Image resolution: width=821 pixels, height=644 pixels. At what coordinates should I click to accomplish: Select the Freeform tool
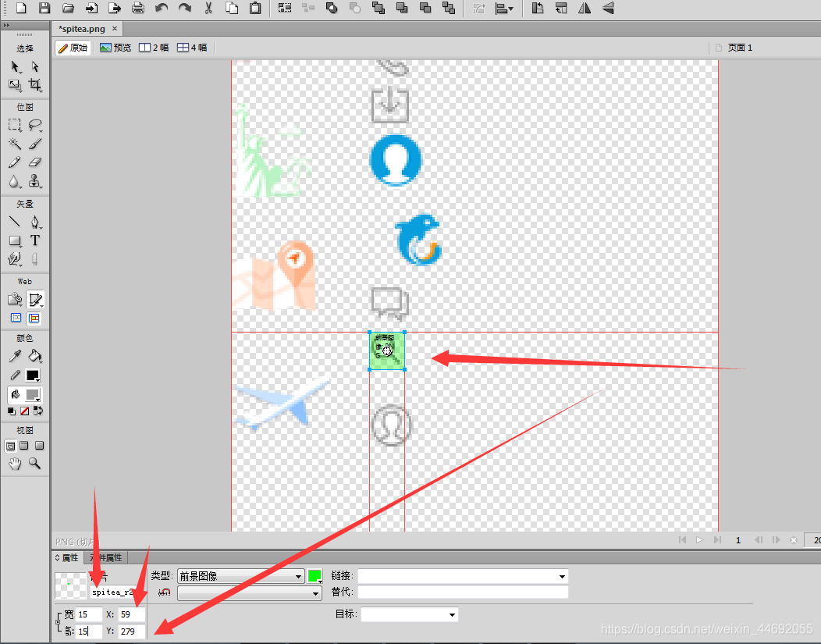click(15, 258)
